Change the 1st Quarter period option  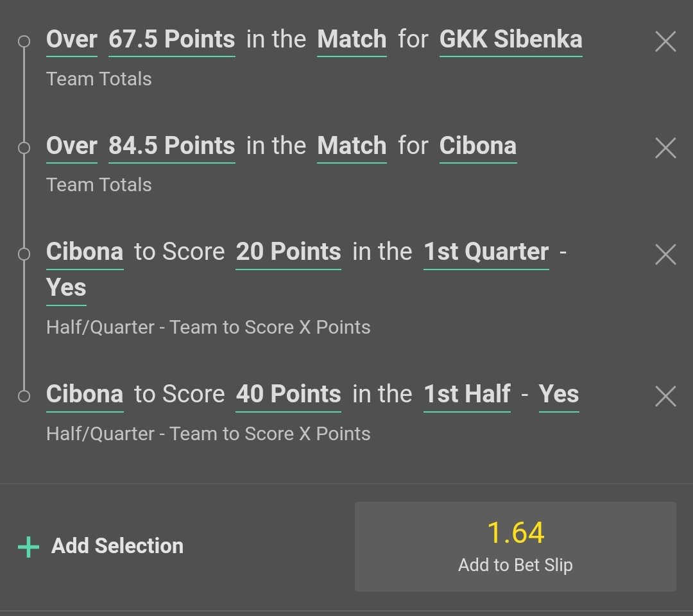click(x=486, y=252)
